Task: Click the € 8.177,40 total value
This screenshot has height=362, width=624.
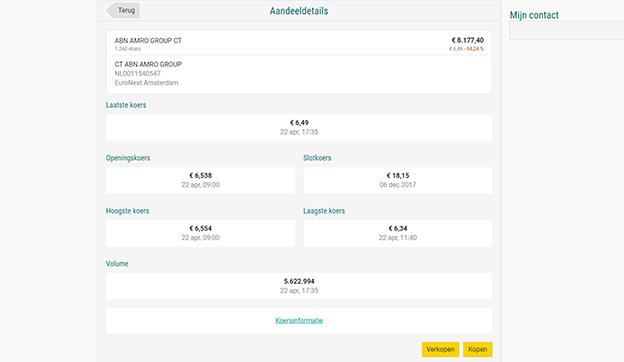Action: 468,40
